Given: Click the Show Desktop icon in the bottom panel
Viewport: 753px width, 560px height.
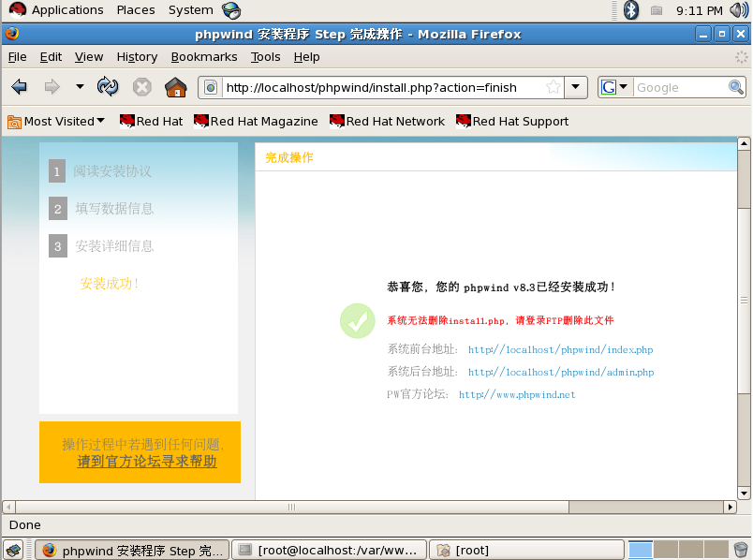Looking at the screenshot, I should (13, 550).
